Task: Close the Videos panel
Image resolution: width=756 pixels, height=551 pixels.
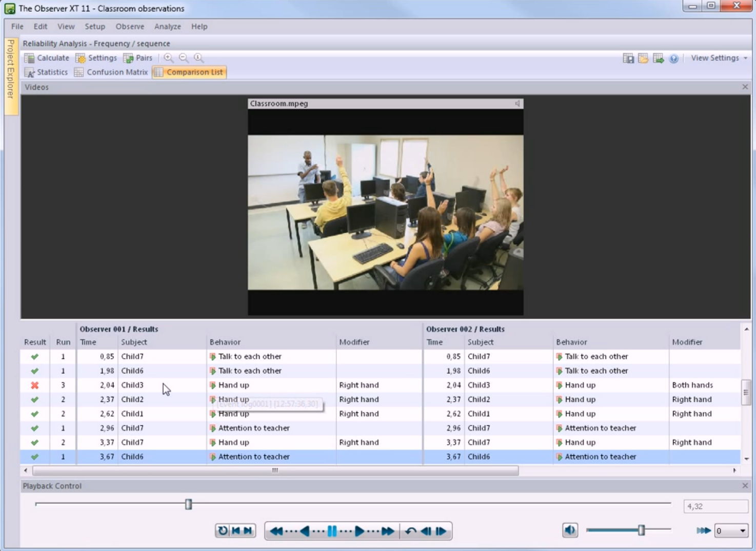Action: [x=745, y=87]
